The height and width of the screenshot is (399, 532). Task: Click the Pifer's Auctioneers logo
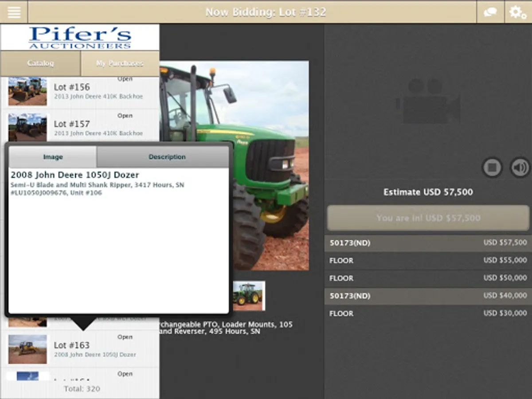[x=80, y=38]
